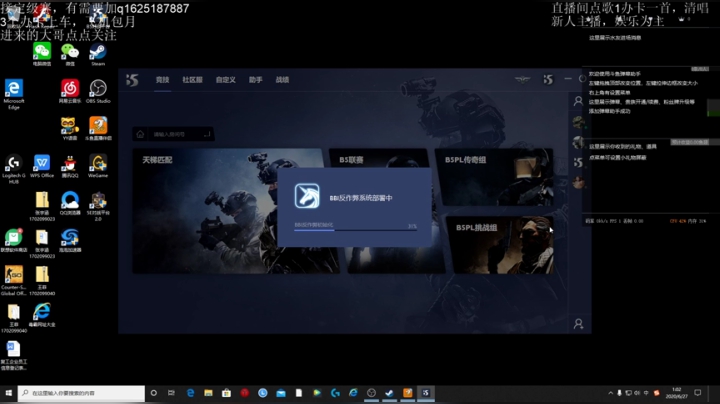Open the 海岛加速器 desktop shortcut
The height and width of the screenshot is (404, 720).
pyautogui.click(x=70, y=241)
